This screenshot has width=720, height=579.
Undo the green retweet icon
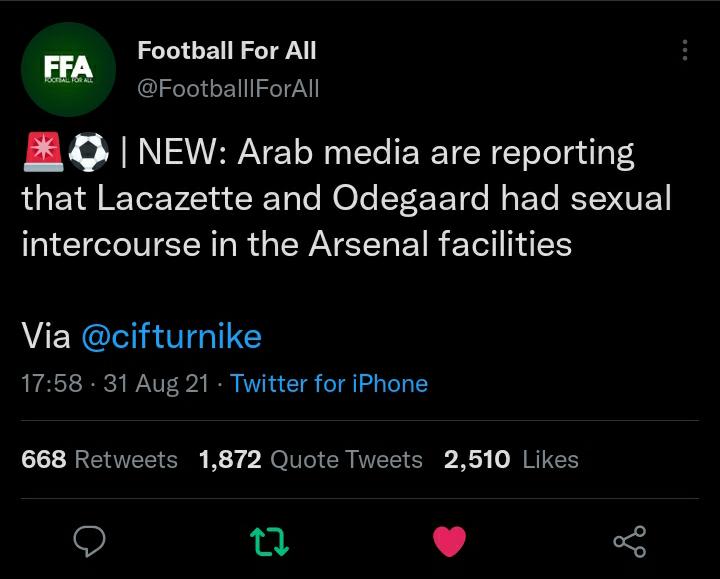point(270,542)
